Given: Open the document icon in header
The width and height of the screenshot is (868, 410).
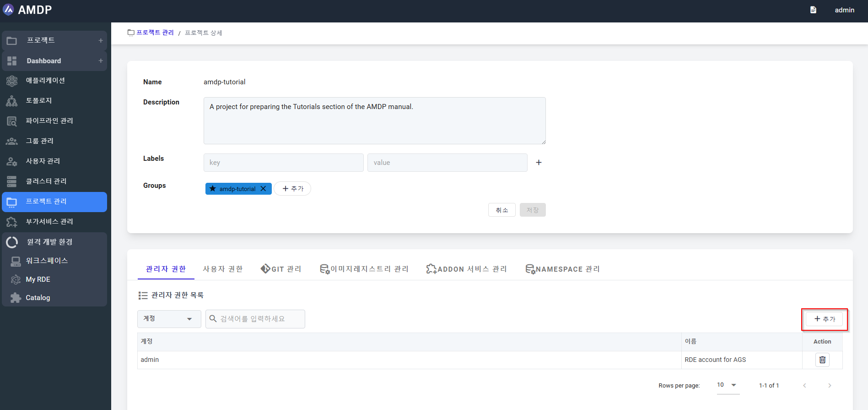Looking at the screenshot, I should (x=813, y=10).
